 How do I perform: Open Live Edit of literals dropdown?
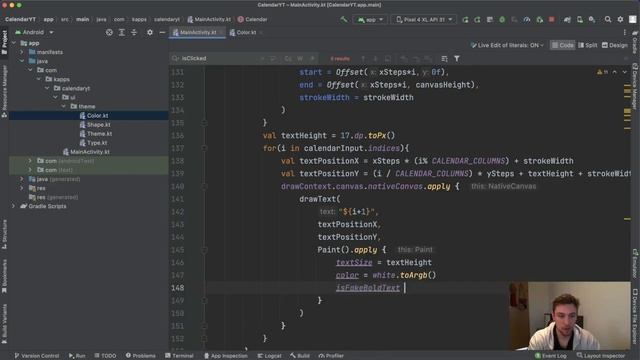click(507, 45)
